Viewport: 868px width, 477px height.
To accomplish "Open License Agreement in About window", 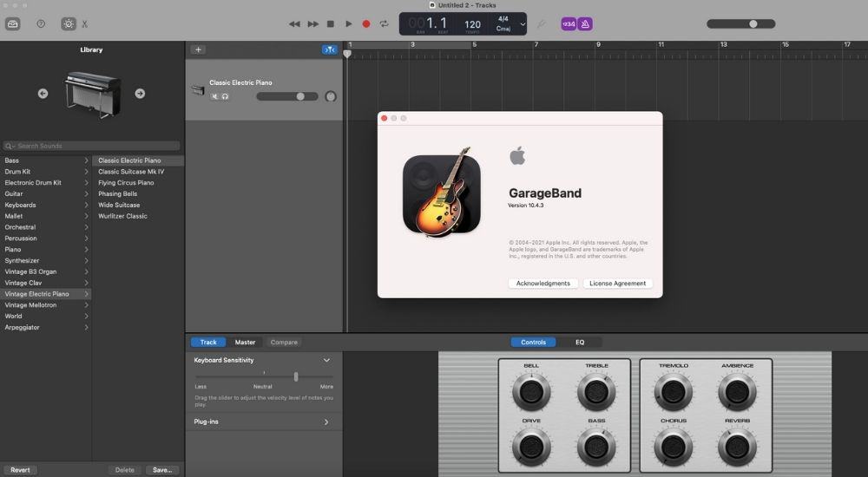I will [x=617, y=284].
